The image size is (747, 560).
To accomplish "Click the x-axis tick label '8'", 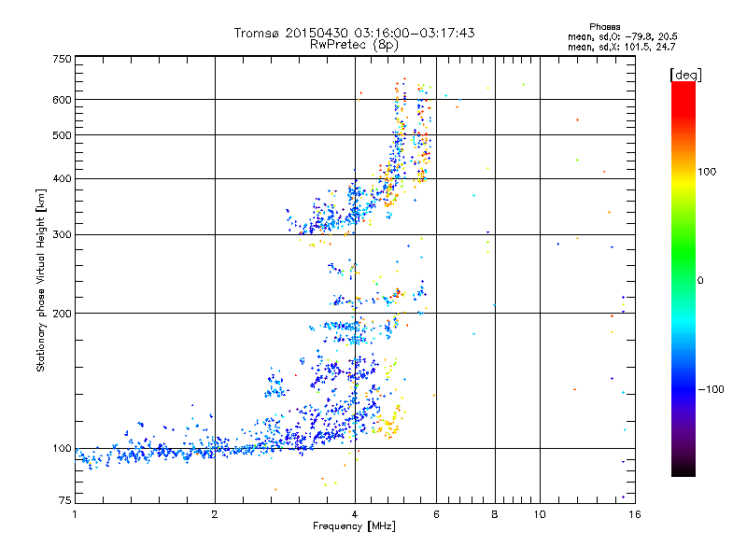I will click(x=495, y=514).
